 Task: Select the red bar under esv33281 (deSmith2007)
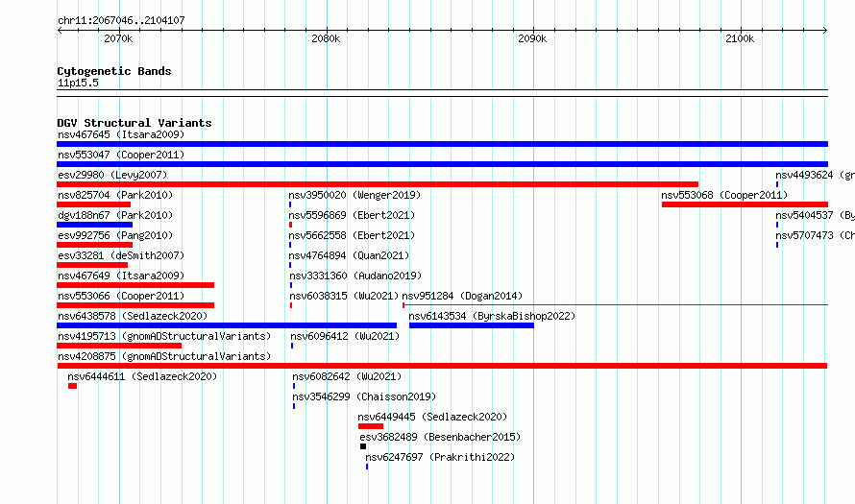click(x=92, y=265)
